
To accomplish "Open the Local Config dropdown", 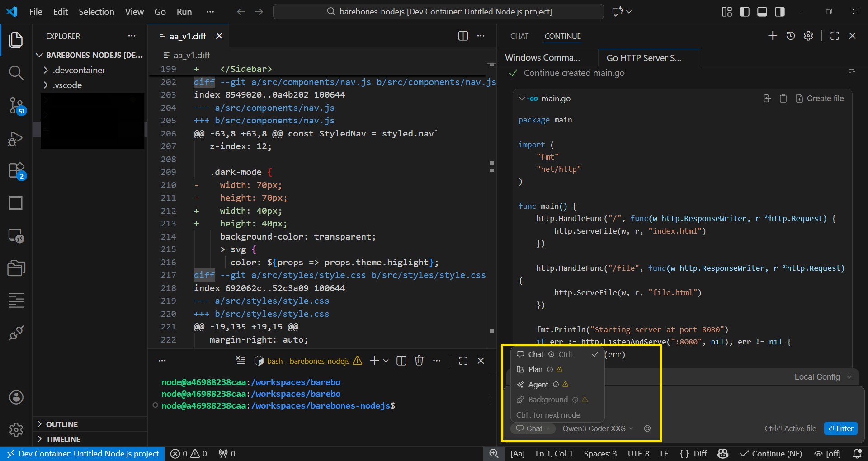I will [823, 377].
